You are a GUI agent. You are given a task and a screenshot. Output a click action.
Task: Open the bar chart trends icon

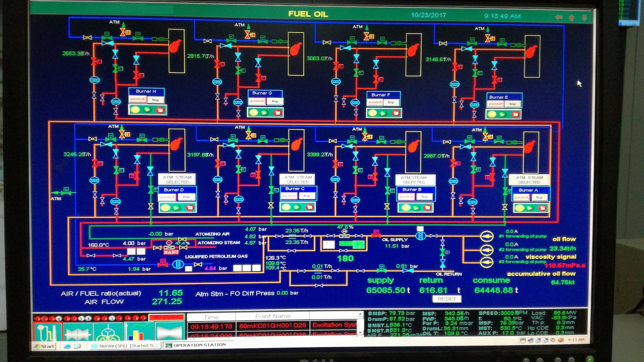(x=138, y=332)
